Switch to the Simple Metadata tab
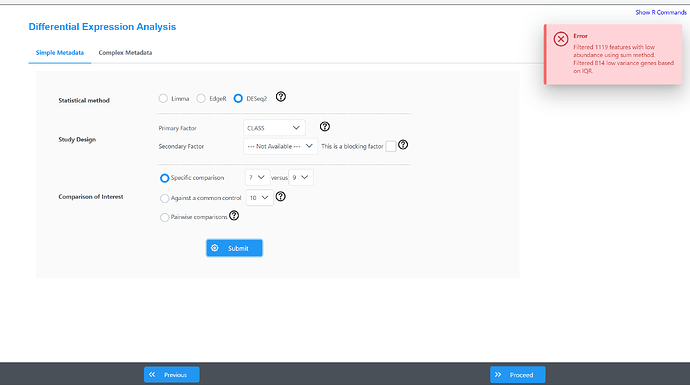 click(60, 53)
